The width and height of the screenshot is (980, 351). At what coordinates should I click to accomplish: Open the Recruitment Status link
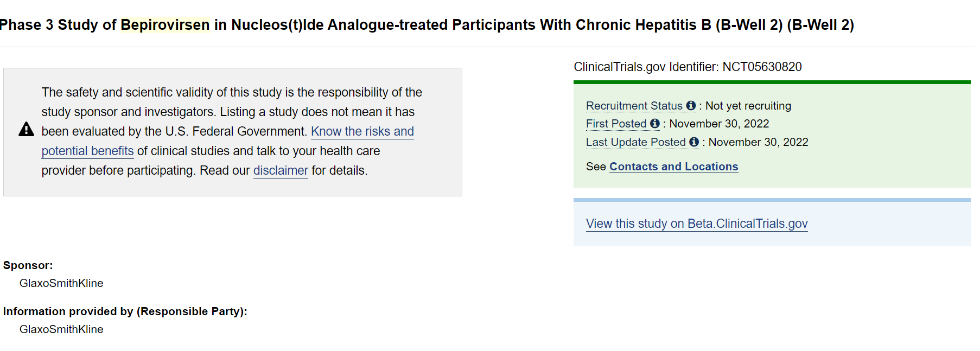tap(634, 106)
